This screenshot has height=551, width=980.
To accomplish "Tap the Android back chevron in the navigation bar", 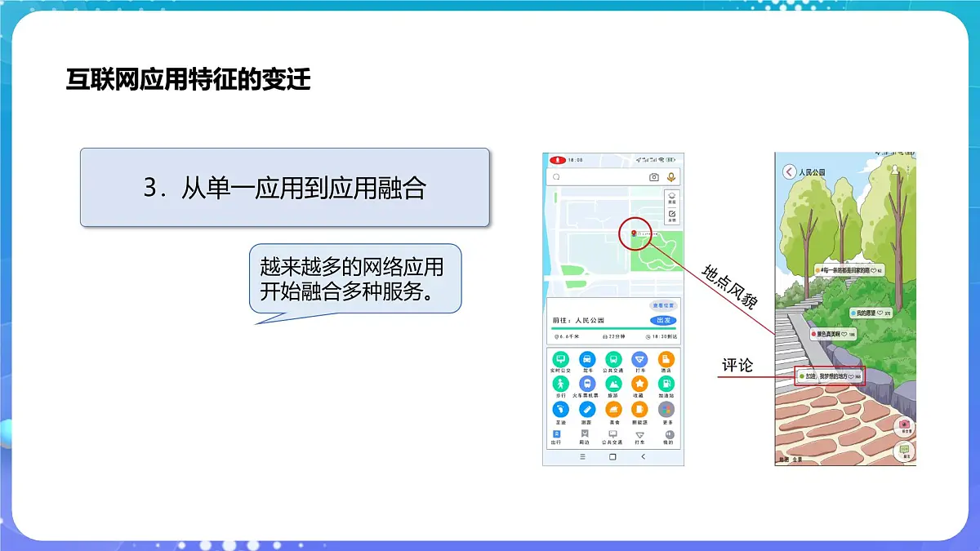I will point(643,457).
